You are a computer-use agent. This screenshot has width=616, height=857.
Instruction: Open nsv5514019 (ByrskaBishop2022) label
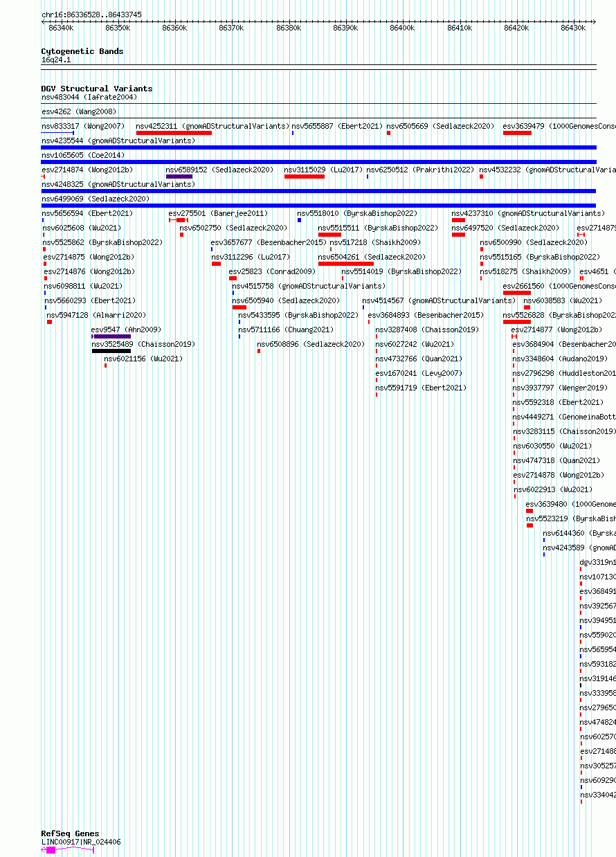click(401, 271)
